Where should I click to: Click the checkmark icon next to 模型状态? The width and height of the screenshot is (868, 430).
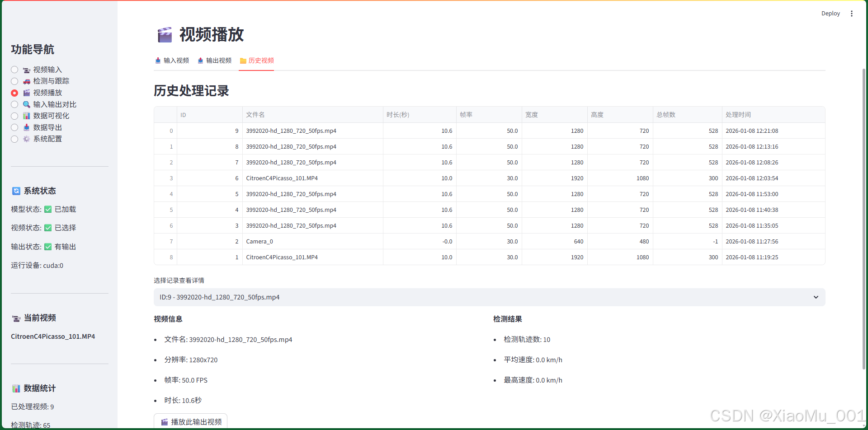(x=49, y=209)
